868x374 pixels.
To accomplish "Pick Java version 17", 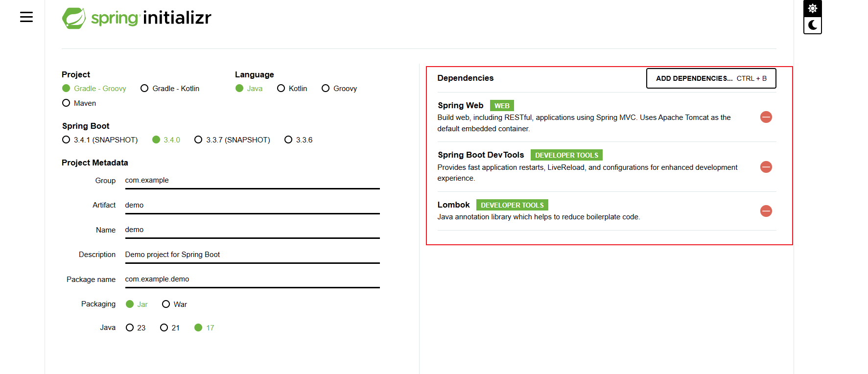I will 204,328.
